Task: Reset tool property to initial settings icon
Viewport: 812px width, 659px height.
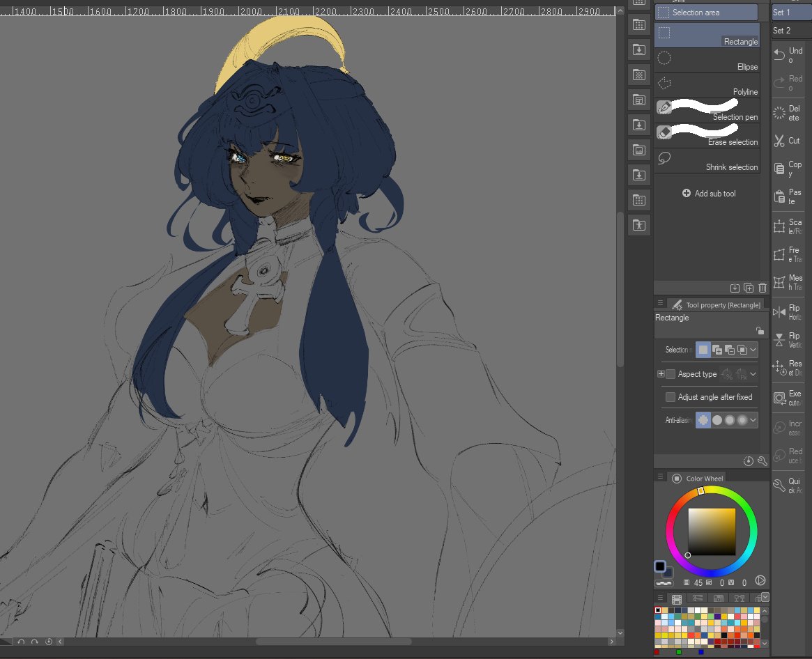Action: pos(749,460)
